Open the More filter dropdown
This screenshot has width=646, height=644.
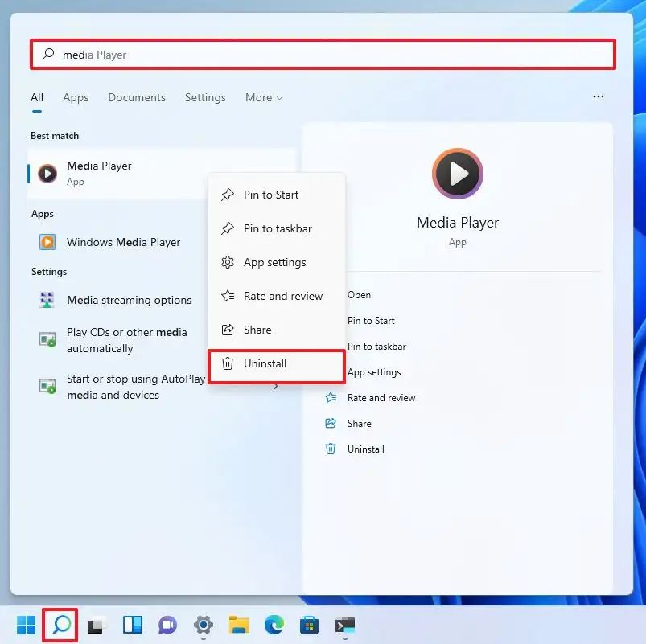(x=263, y=97)
